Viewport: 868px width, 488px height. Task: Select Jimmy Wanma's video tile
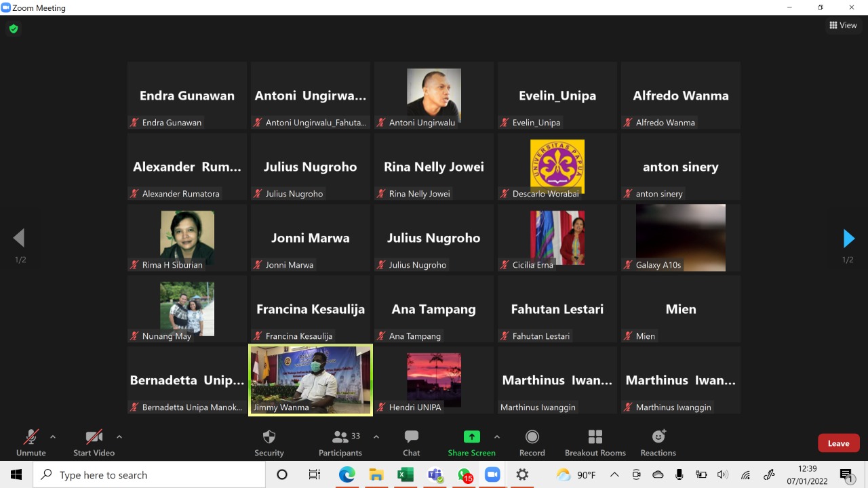pyautogui.click(x=311, y=380)
